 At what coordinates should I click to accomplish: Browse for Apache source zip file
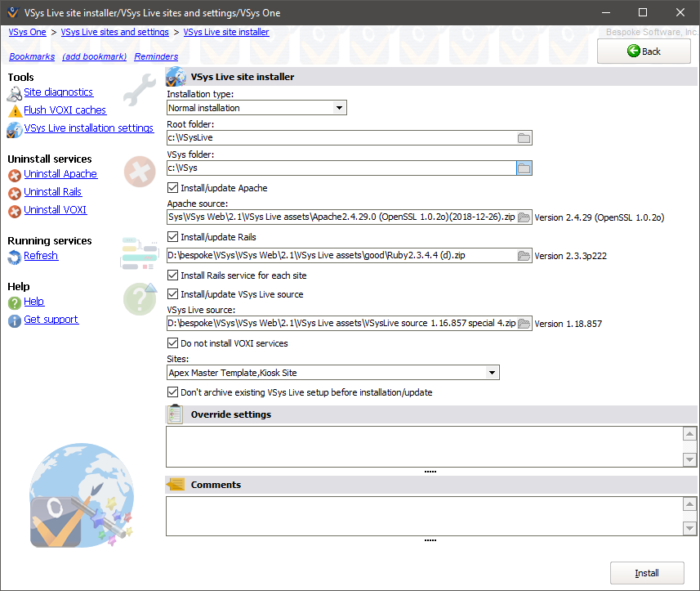[524, 217]
